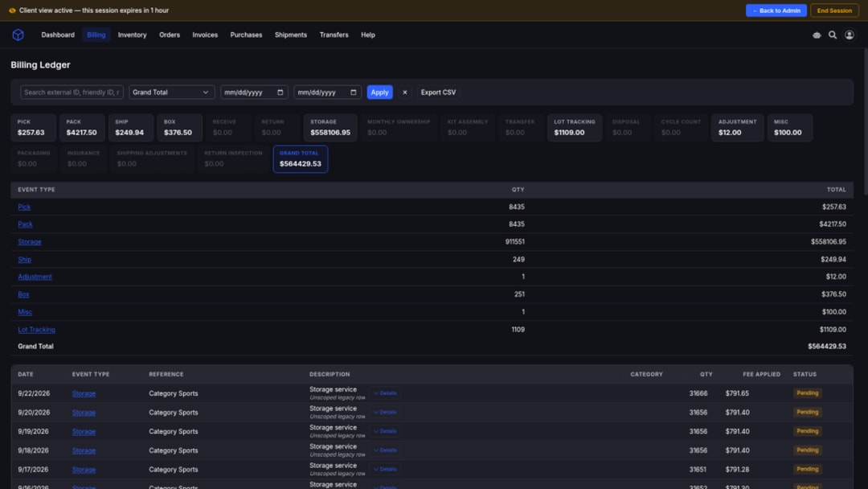Select the Monthly Ownership $0.00 card

click(x=399, y=127)
